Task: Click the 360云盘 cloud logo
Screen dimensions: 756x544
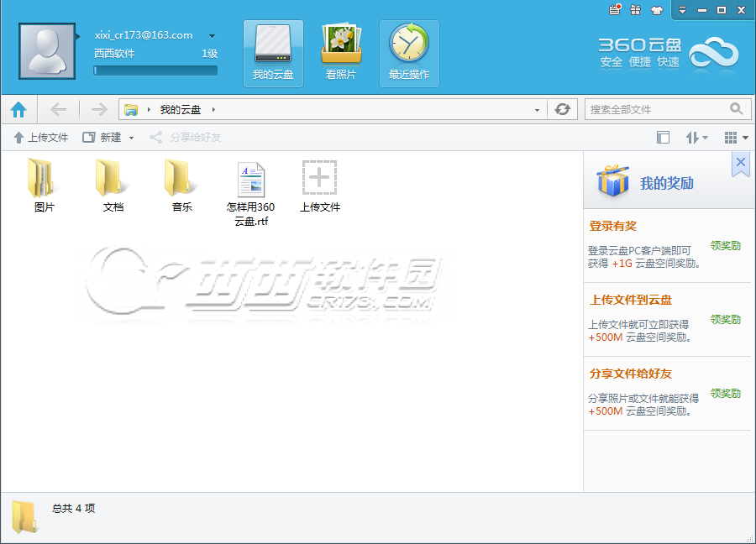Action: (714, 53)
